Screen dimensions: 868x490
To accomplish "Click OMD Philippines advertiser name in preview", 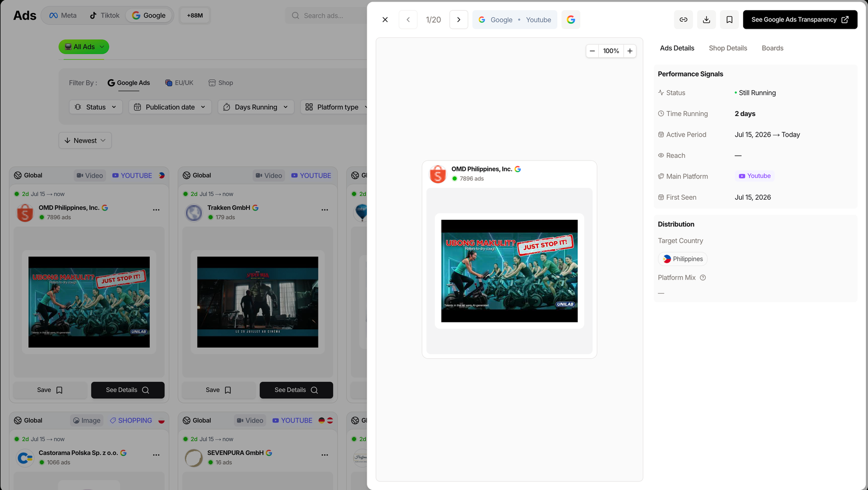I will point(482,169).
